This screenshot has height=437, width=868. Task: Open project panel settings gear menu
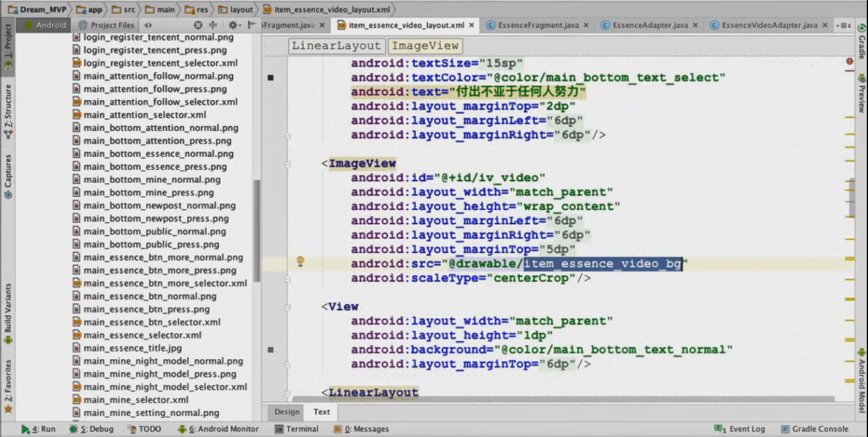(234, 25)
